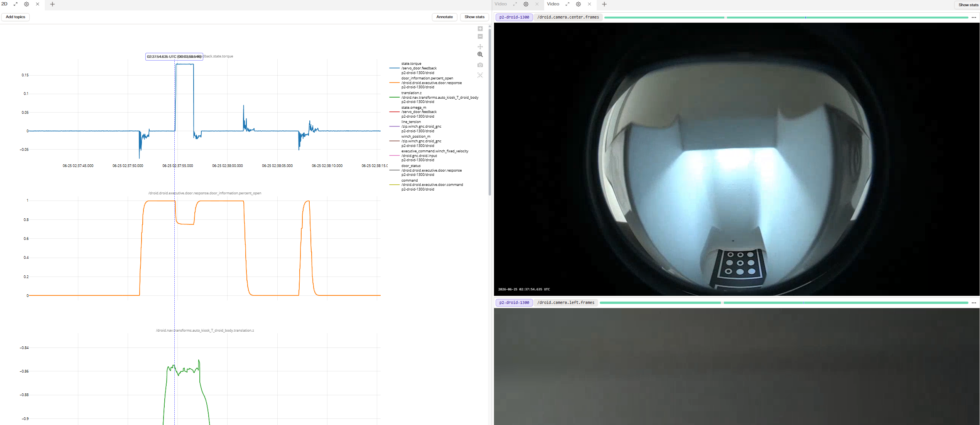Open more options for center camera stream

(x=974, y=17)
